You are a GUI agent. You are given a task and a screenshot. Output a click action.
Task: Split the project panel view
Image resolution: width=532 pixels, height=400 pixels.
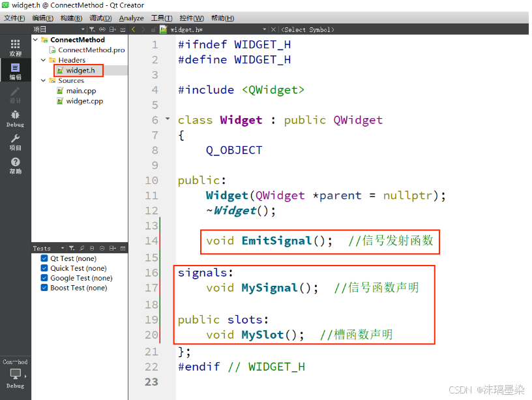tap(113, 29)
